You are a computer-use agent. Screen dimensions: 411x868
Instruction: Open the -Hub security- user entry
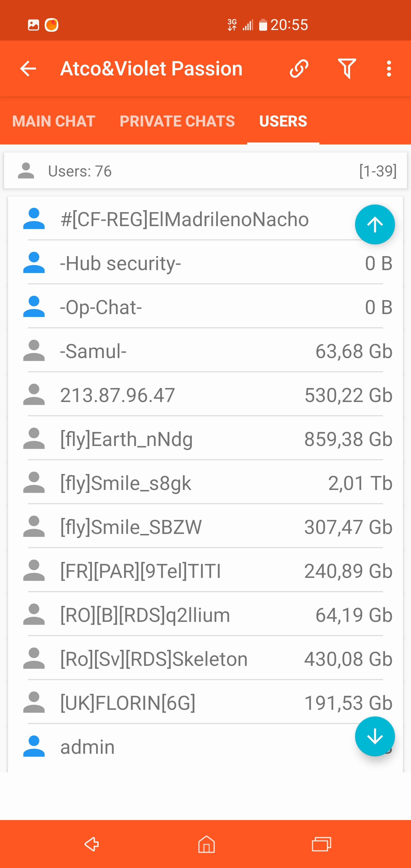tap(121, 263)
